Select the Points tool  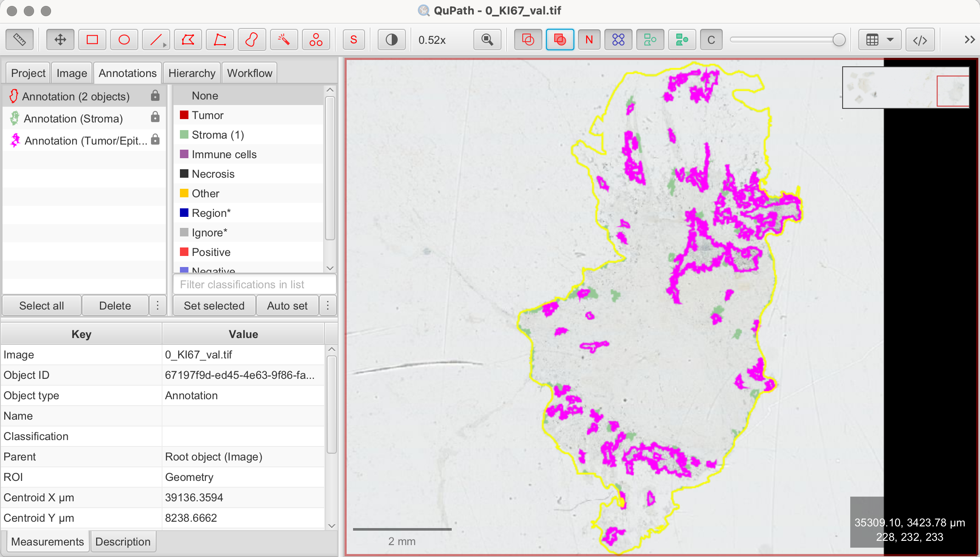click(x=316, y=40)
